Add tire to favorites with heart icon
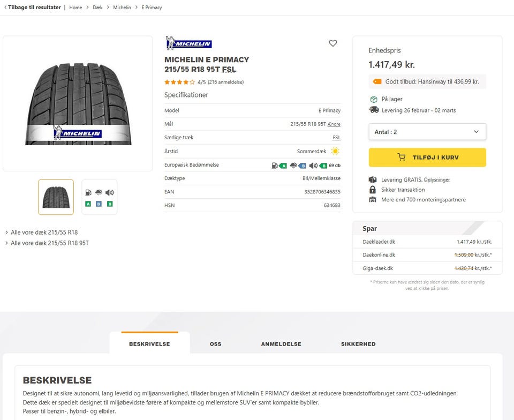Viewport: 514px width, 420px height. point(333,43)
